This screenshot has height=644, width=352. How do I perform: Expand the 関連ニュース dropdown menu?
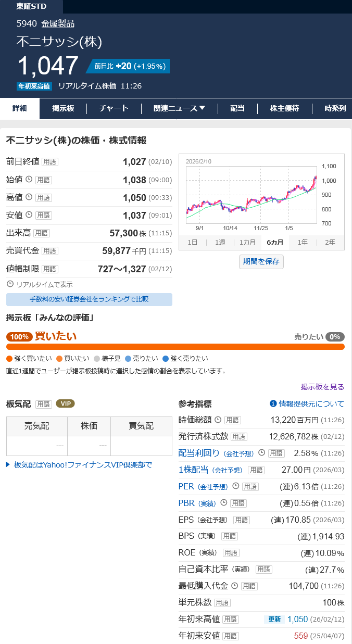180,108
